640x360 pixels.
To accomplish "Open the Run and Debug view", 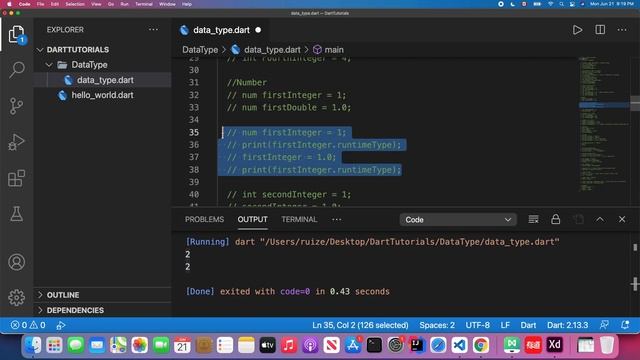I will tap(16, 142).
